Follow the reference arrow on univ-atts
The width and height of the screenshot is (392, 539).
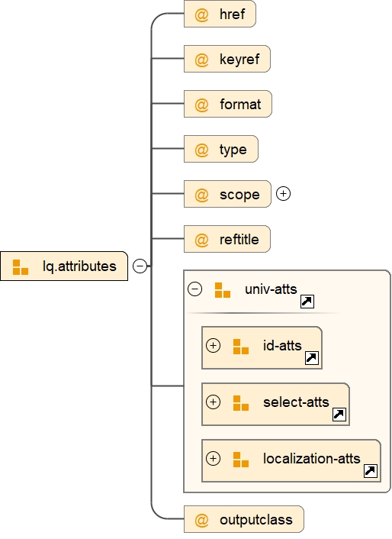click(307, 302)
